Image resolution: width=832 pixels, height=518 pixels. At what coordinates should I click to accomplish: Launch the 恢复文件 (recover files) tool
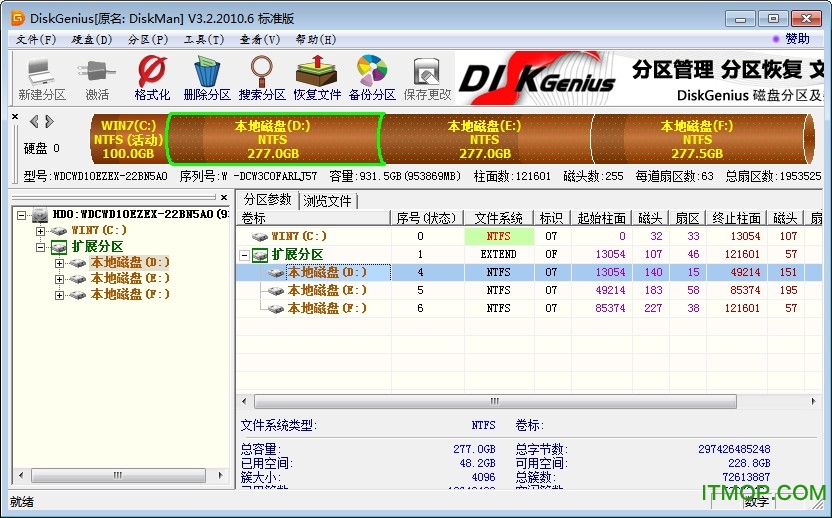click(x=317, y=78)
